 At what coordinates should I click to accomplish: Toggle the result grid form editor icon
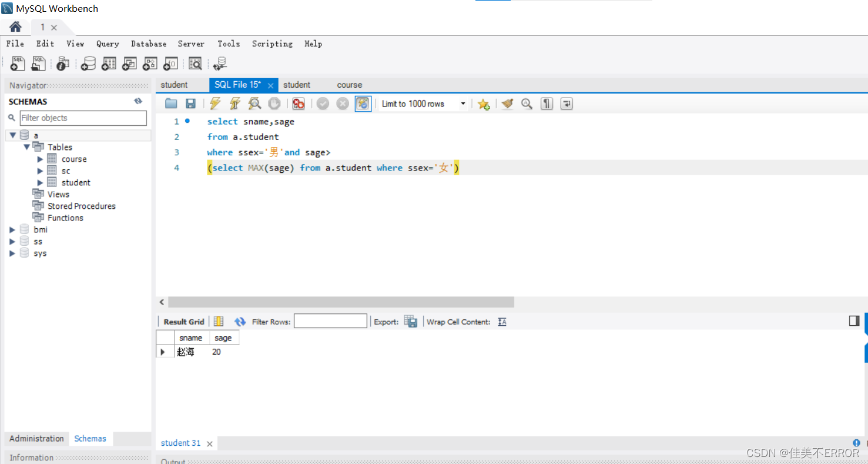pyautogui.click(x=219, y=322)
